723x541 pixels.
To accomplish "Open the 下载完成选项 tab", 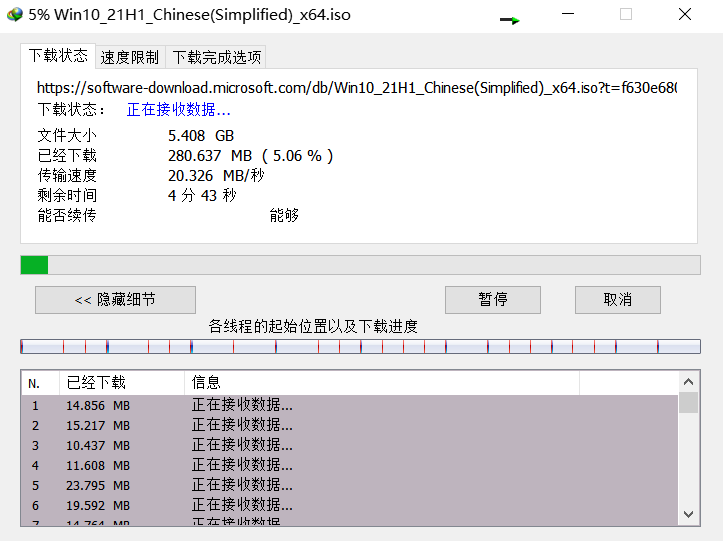I will tap(216, 57).
